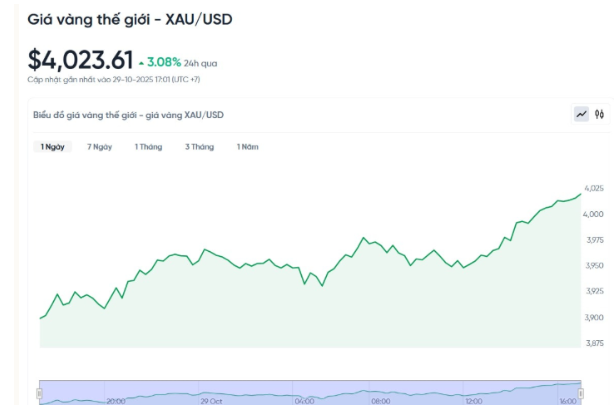The height and width of the screenshot is (412, 616).
Task: Click the 3.08% change percentage
Action: (x=164, y=62)
